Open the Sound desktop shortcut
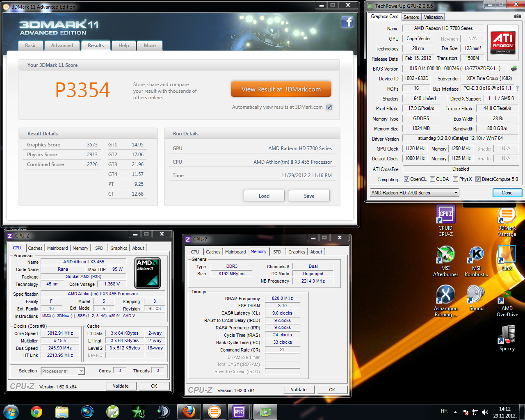 click(476, 298)
